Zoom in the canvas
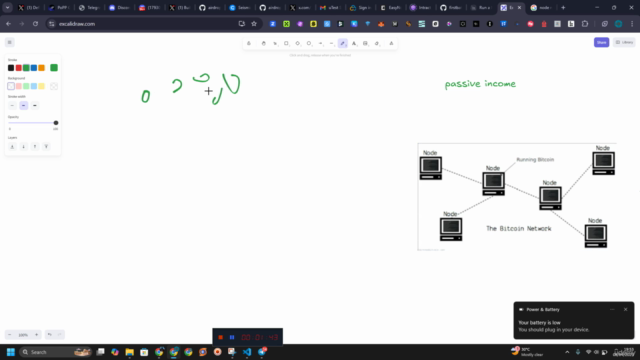This screenshot has width=640, height=360. tap(36, 335)
